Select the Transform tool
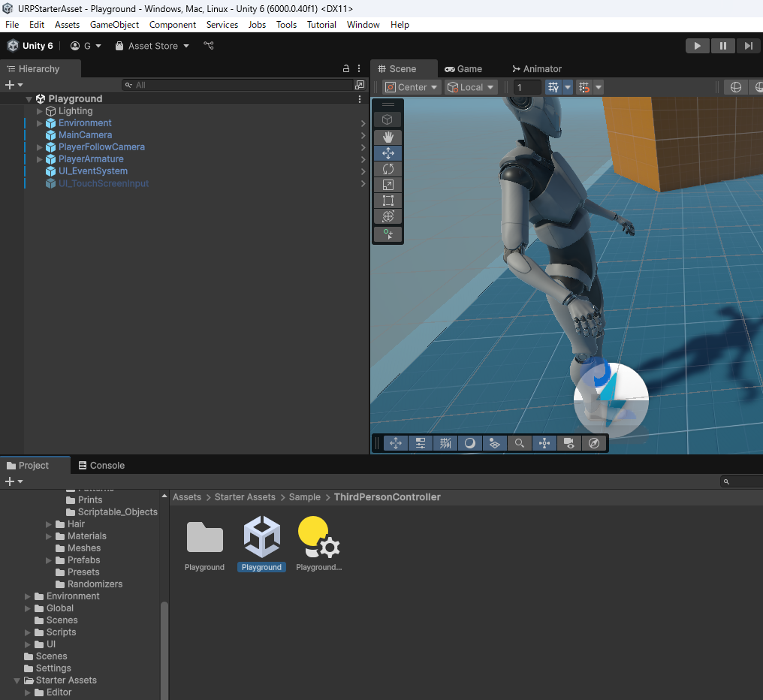The image size is (763, 700). (388, 216)
